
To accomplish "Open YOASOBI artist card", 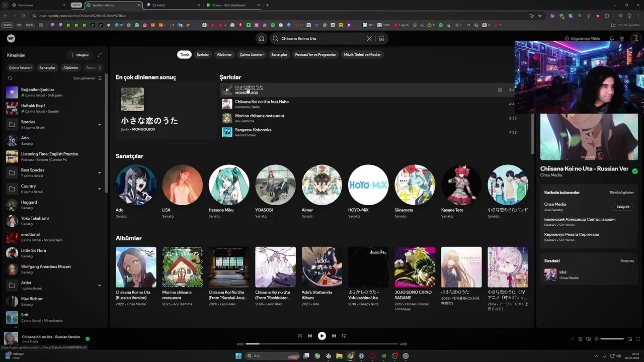I will click(x=275, y=192).
